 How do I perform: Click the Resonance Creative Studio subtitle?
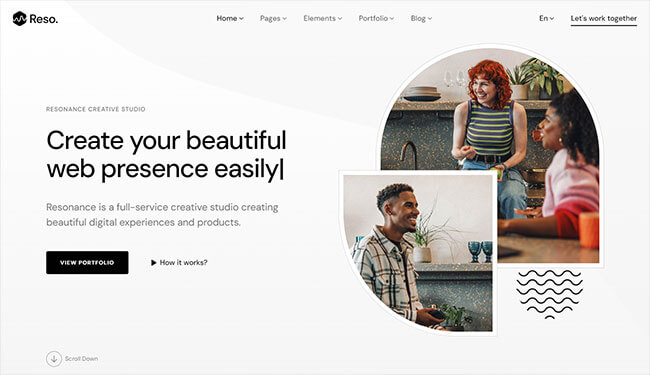pyautogui.click(x=96, y=109)
